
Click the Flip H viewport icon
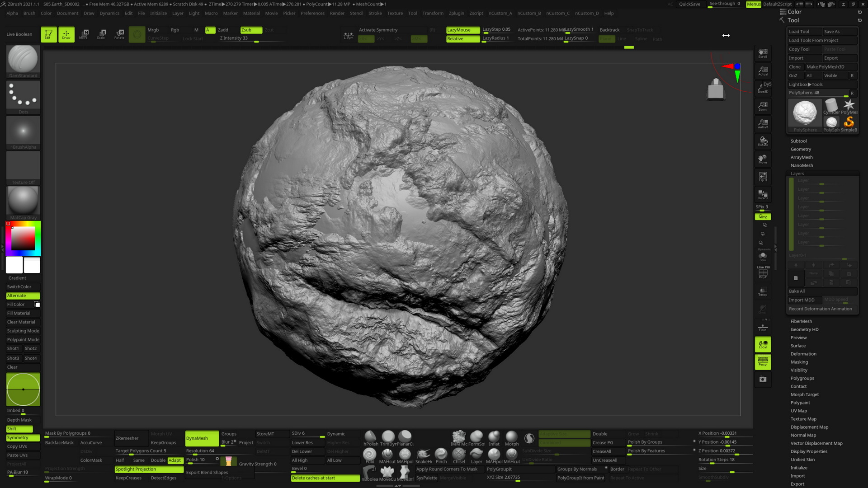click(x=763, y=177)
